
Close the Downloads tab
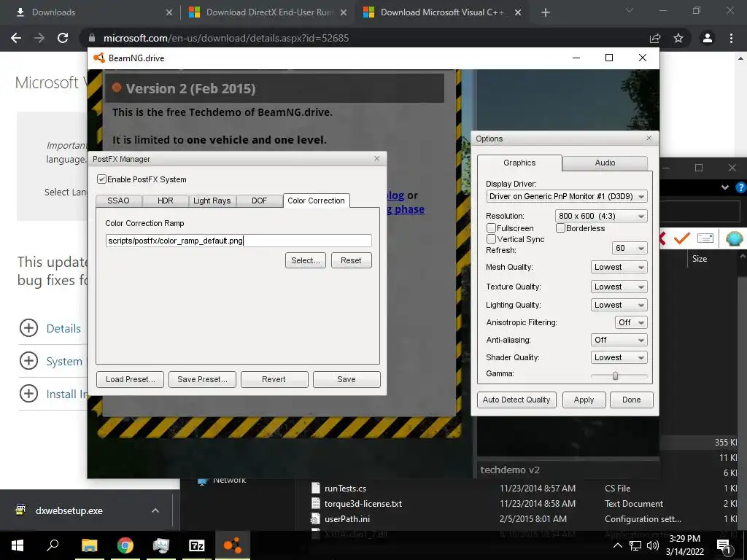point(169,12)
